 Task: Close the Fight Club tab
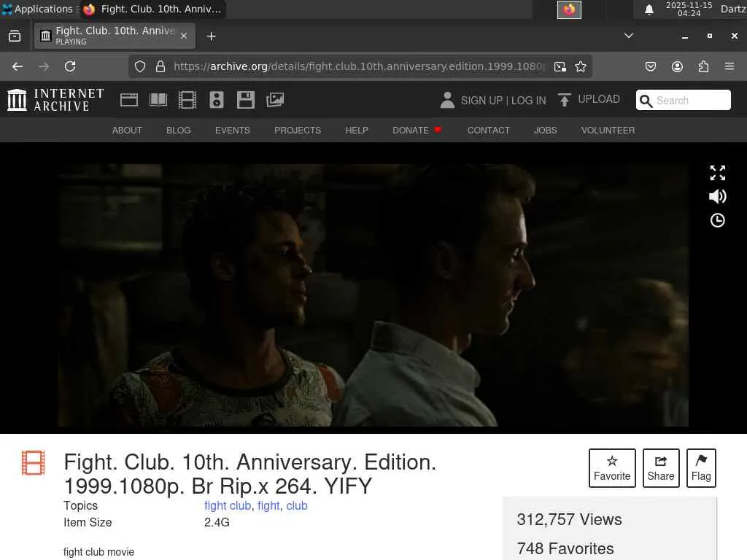click(x=184, y=36)
